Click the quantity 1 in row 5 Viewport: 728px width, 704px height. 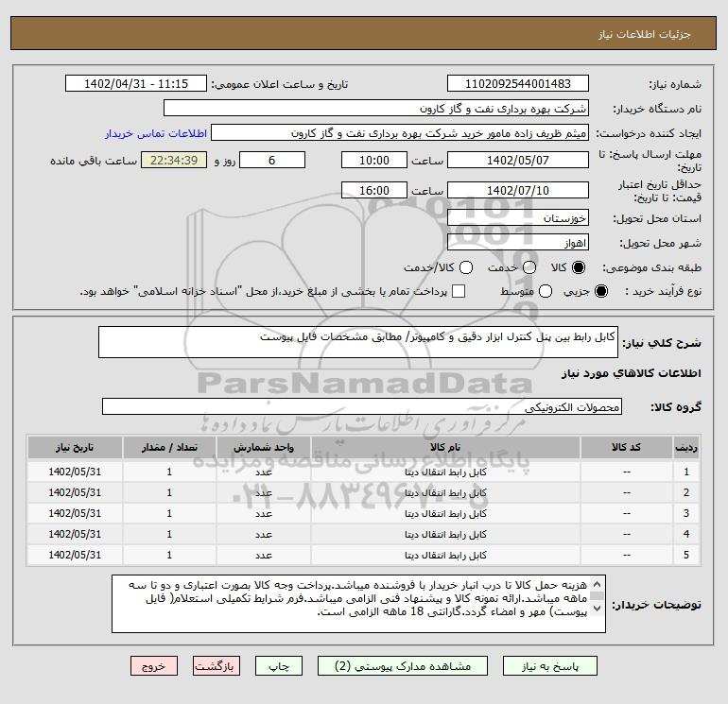click(x=169, y=555)
